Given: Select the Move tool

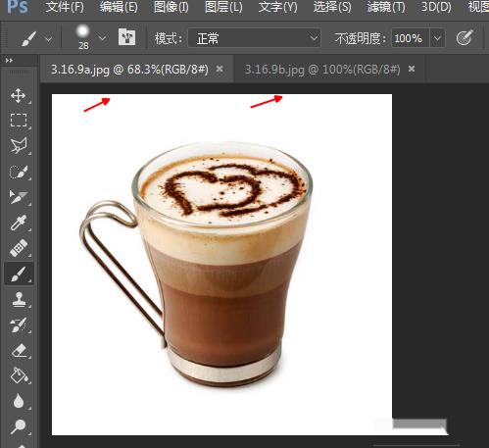Looking at the screenshot, I should [x=19, y=96].
